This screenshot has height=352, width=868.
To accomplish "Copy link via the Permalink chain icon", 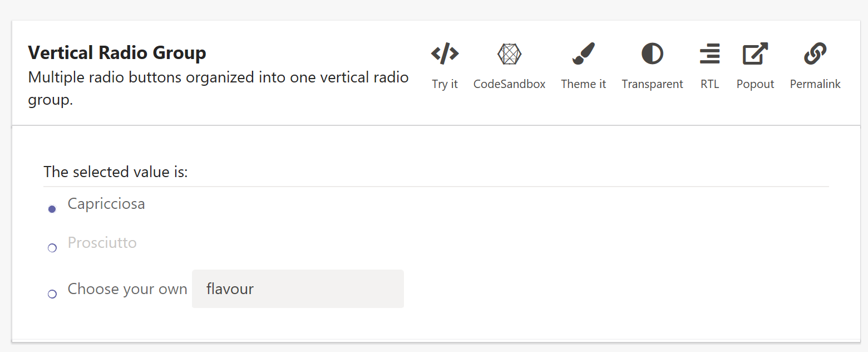I will (815, 53).
